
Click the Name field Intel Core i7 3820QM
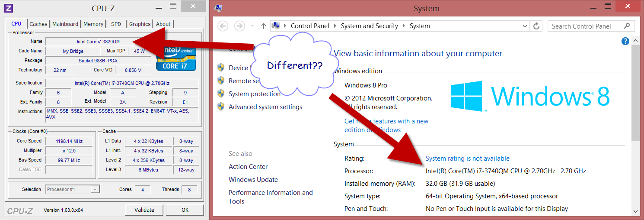99,42
